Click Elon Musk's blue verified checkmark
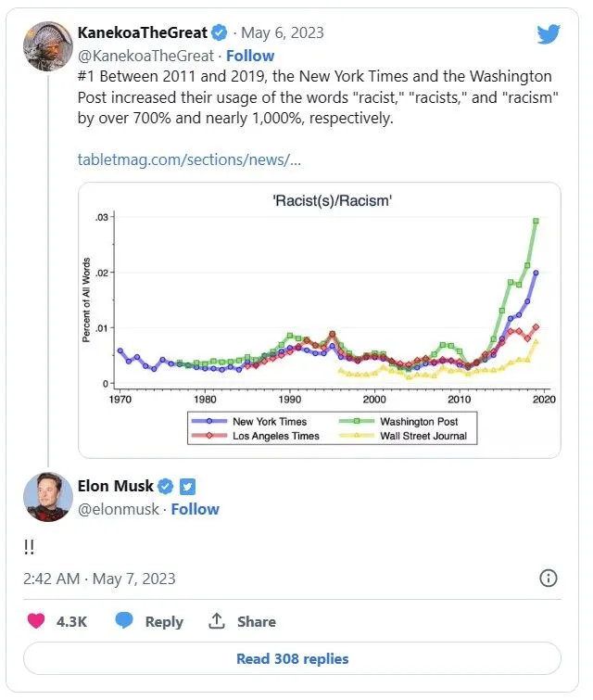 pos(167,486)
